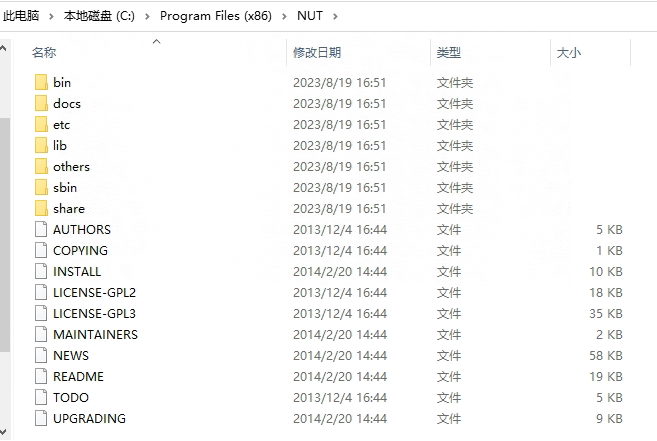Go to Program Files (x86) breadcrumb
This screenshot has height=441, width=657.
tap(216, 16)
